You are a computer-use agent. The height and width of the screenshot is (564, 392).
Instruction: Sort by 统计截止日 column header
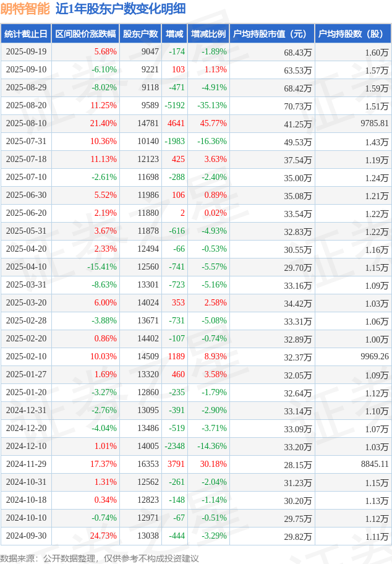pyautogui.click(x=25, y=34)
